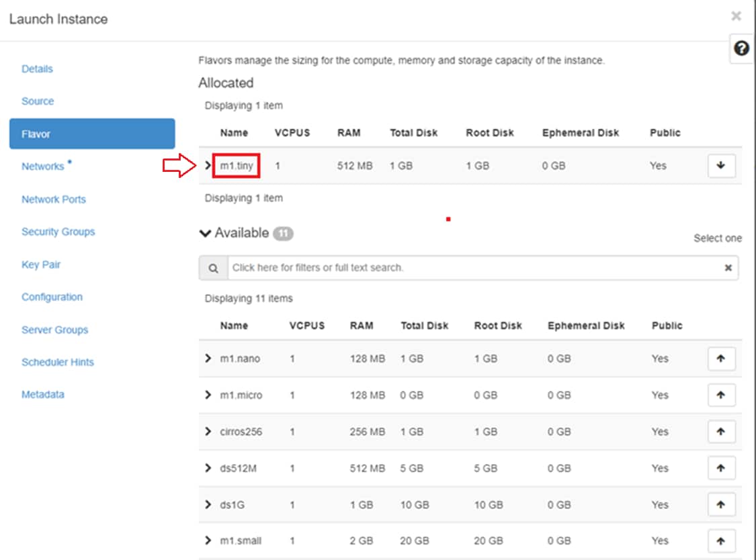The image size is (756, 560).
Task: Open the Security Groups step
Action: (58, 232)
